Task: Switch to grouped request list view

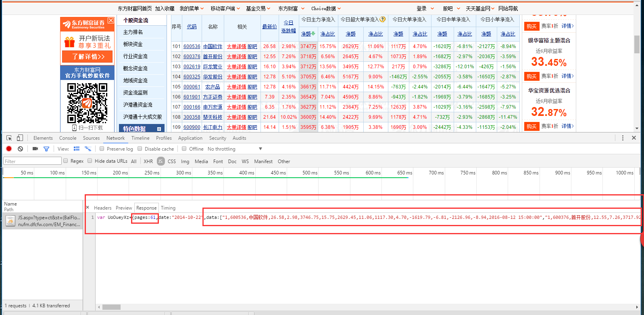Action: click(x=88, y=149)
